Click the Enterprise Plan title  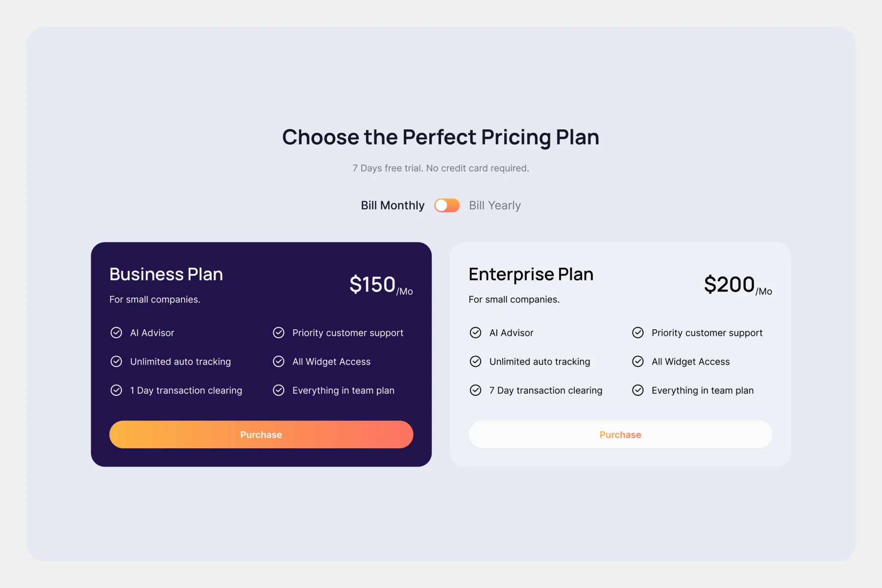(x=531, y=274)
